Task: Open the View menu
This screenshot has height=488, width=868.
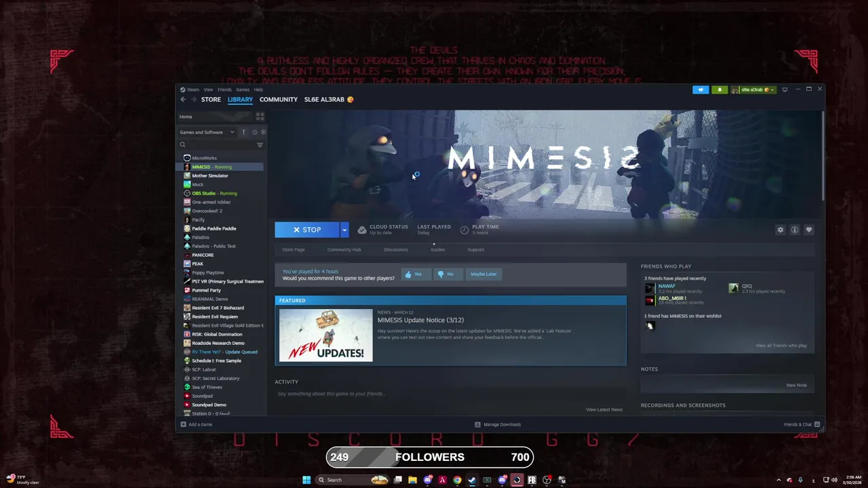Action: point(208,89)
